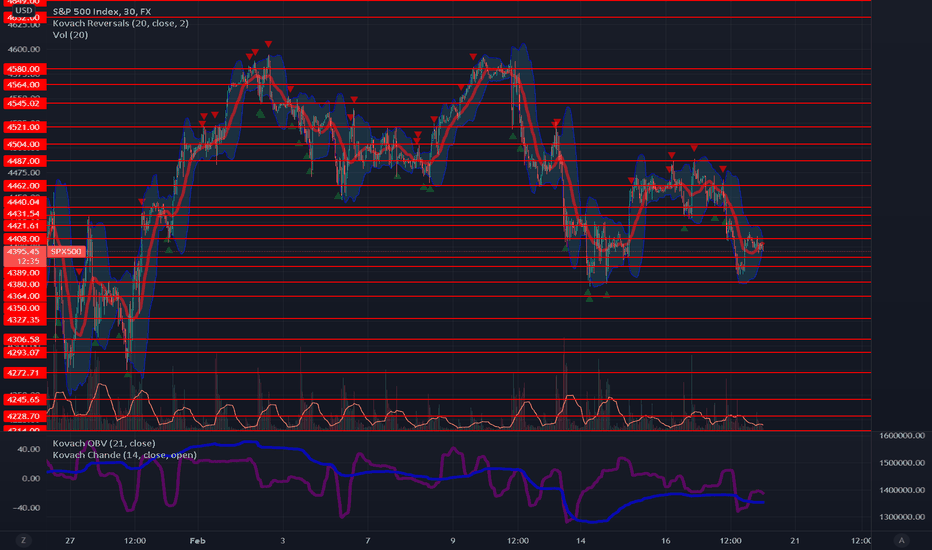Select the 4306.58 horizontal line label

click(x=24, y=340)
